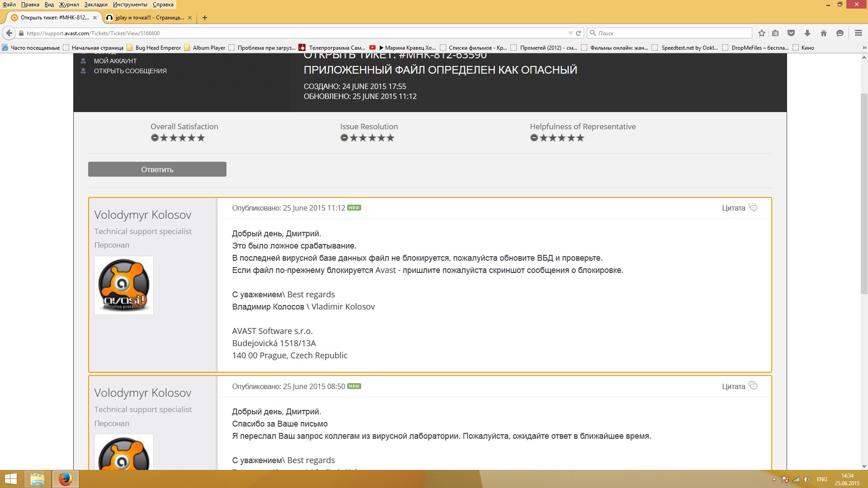
Task: Open the Инструменты menu
Action: point(130,5)
